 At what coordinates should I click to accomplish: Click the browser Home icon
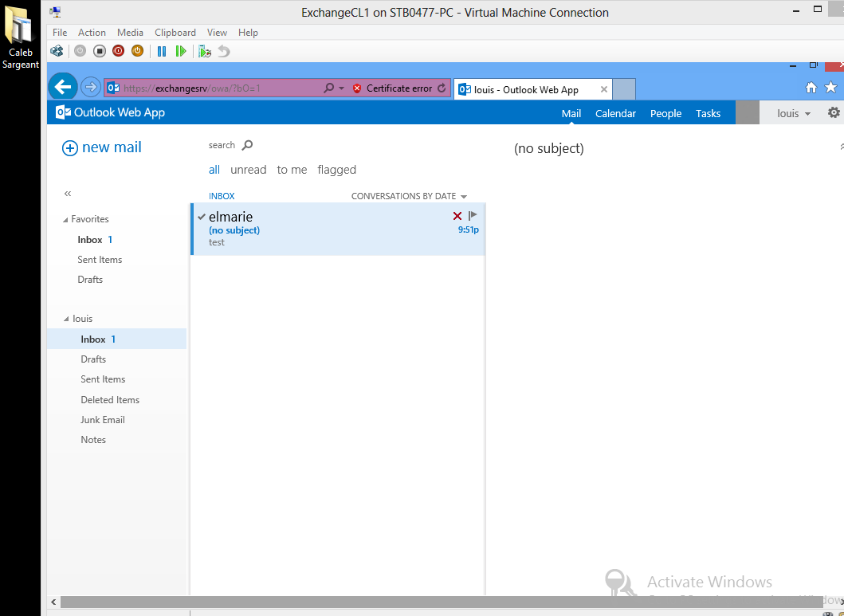811,87
